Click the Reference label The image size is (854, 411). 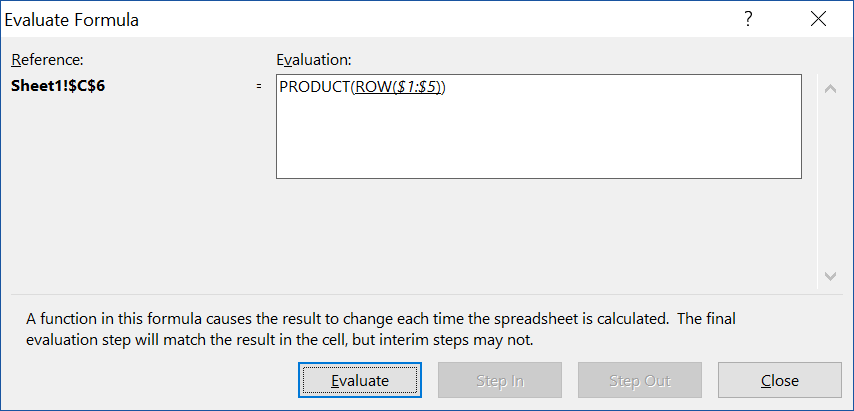[x=47, y=60]
